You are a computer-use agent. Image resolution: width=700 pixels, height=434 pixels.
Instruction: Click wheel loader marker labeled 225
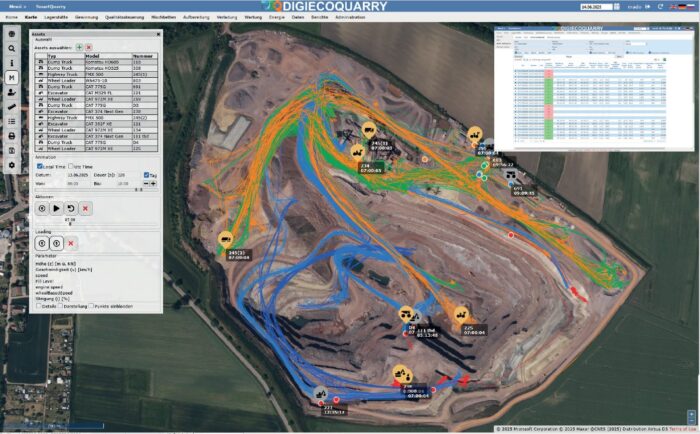(461, 315)
